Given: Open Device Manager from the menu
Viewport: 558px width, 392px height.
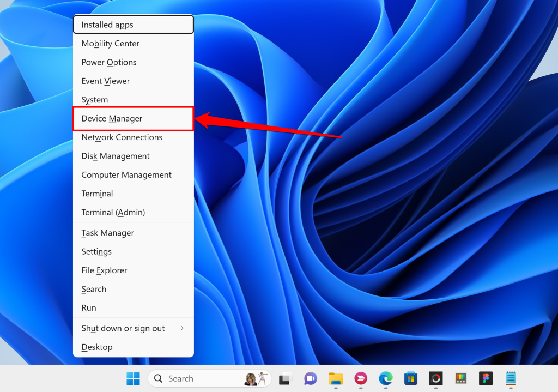Looking at the screenshot, I should click(x=134, y=118).
